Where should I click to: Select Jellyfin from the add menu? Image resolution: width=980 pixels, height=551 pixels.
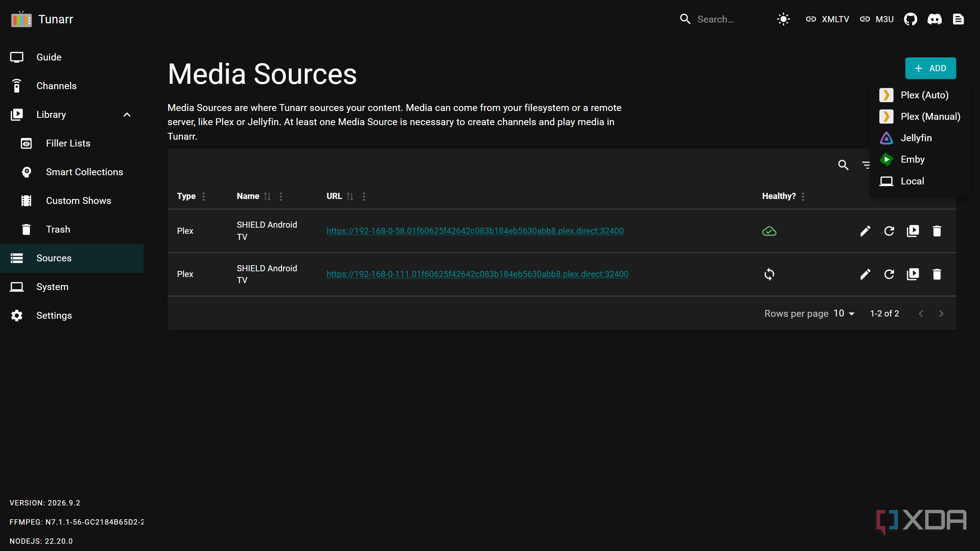920,138
